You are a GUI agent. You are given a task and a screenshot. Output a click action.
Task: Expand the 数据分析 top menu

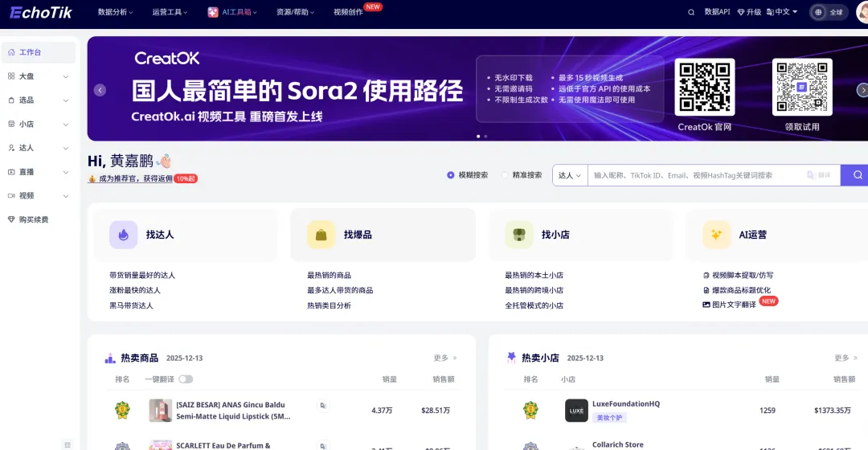pyautogui.click(x=116, y=12)
